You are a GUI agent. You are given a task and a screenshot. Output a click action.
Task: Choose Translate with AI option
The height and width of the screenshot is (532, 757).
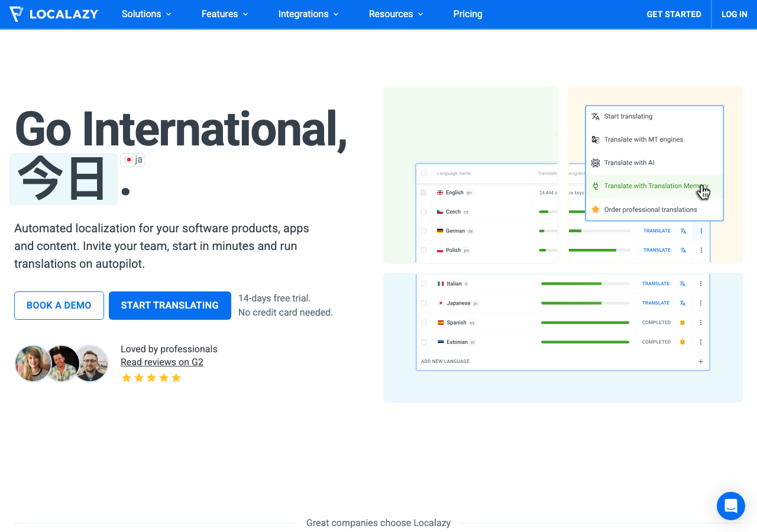pos(655,163)
